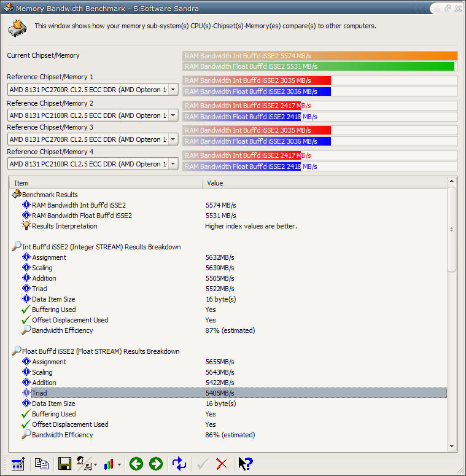This screenshot has height=476, width=466.
Task: Open the options table toolbar icon
Action: click(x=18, y=464)
